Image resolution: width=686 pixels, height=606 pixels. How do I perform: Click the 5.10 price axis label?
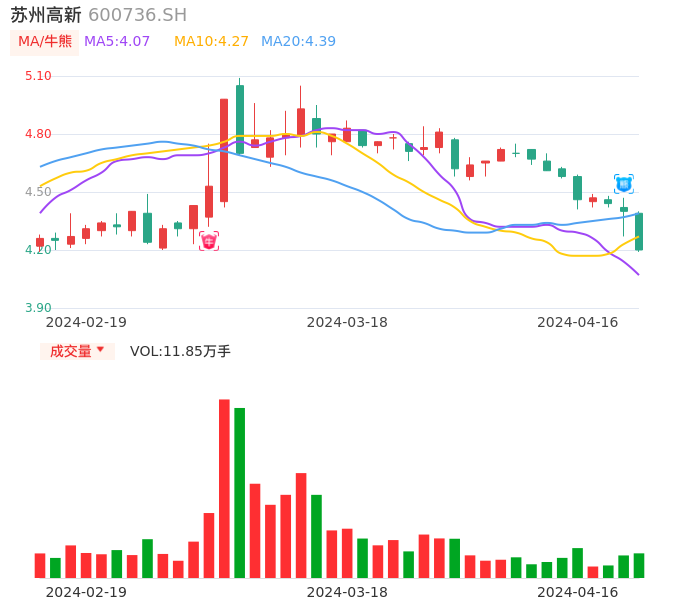(38, 76)
